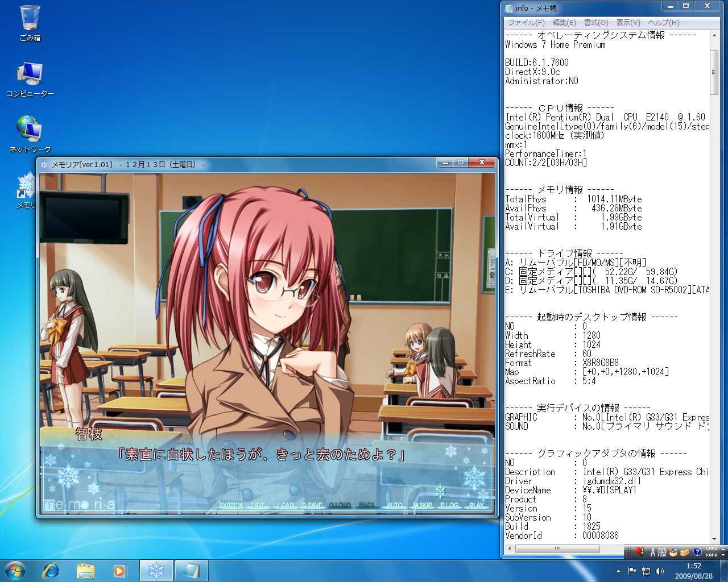
Task: Maximize the info Notepad window
Action: pyautogui.click(x=686, y=6)
